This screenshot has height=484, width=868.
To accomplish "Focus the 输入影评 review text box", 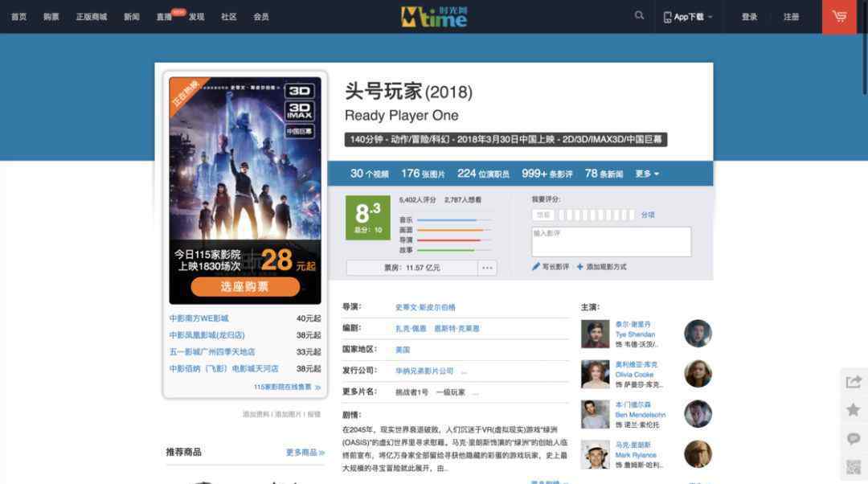I will (x=611, y=241).
